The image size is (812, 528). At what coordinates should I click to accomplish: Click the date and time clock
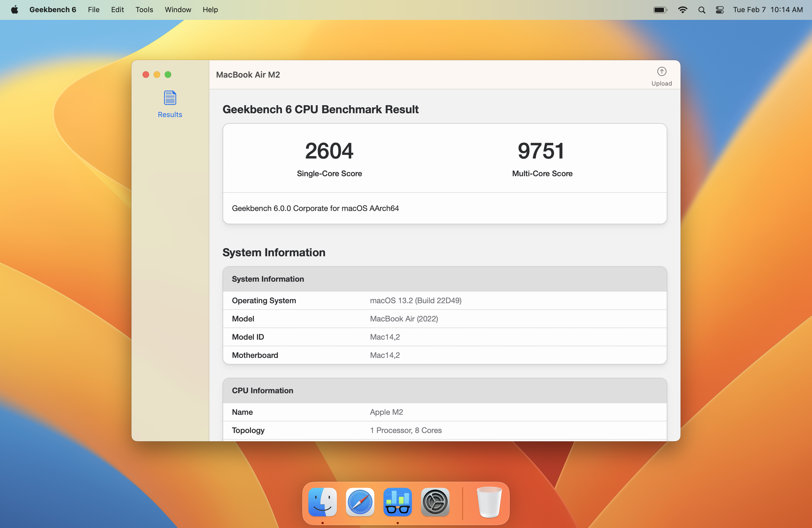click(768, 10)
